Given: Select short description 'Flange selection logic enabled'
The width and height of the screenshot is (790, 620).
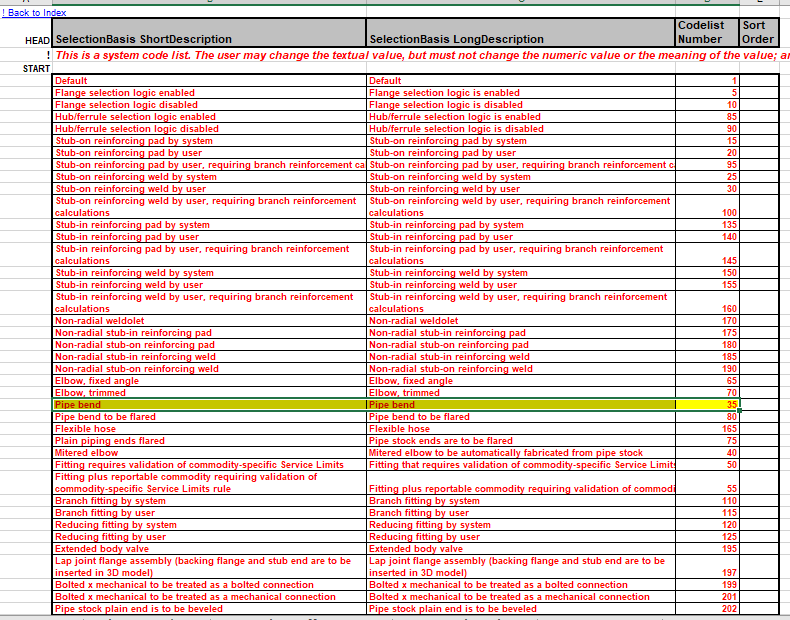Looking at the screenshot, I should click(x=209, y=93).
